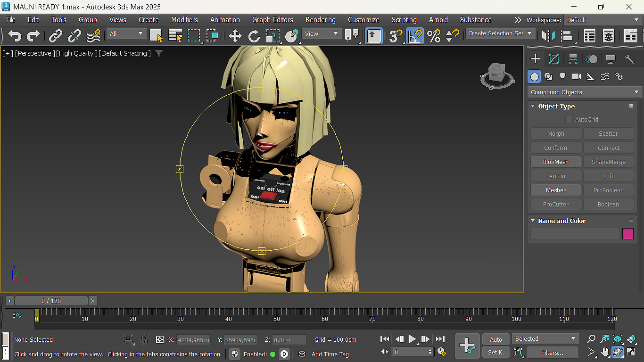
Task: Open the Rendering menu
Action: click(321, 20)
